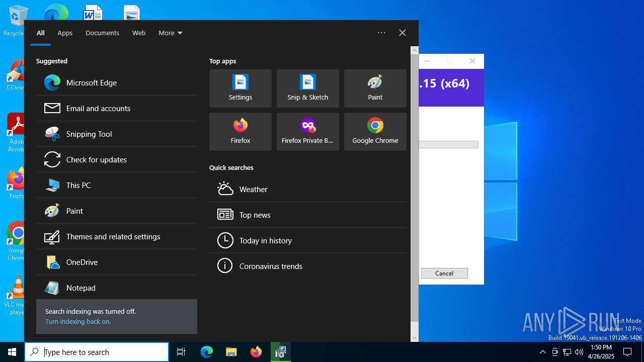Open Task View on taskbar
The height and width of the screenshot is (362, 644).
pyautogui.click(x=181, y=352)
